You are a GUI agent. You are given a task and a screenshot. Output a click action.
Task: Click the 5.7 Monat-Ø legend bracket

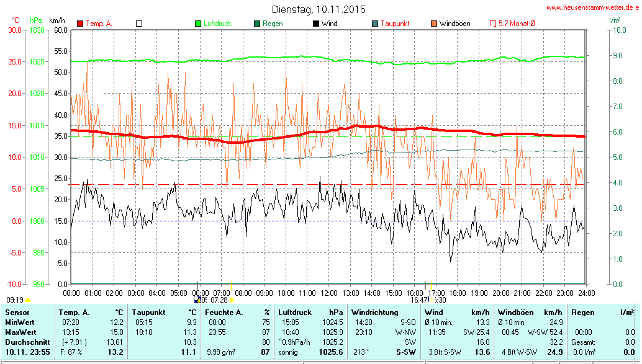pyautogui.click(x=493, y=24)
